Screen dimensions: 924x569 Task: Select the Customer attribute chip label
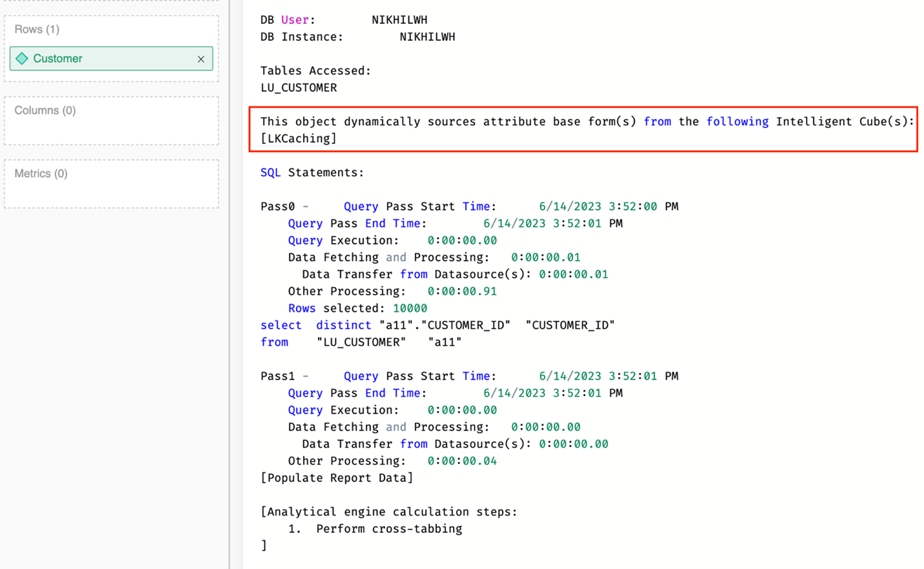[58, 59]
